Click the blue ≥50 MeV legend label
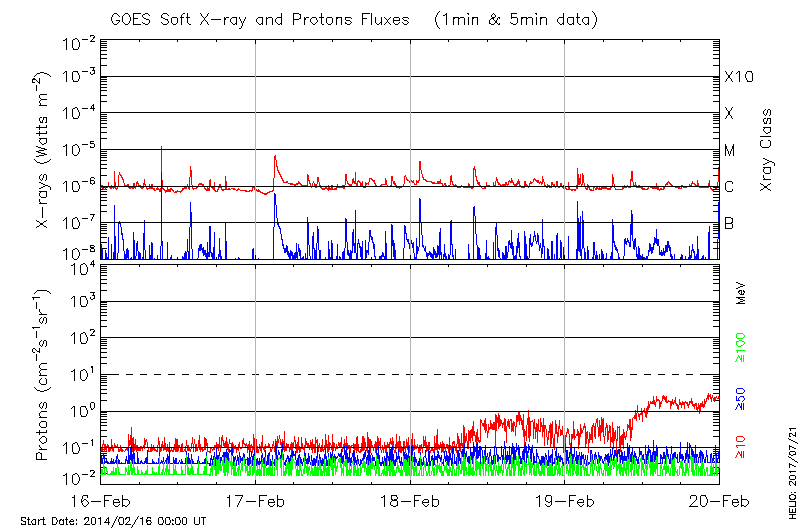This screenshot has width=800, height=530. click(741, 397)
